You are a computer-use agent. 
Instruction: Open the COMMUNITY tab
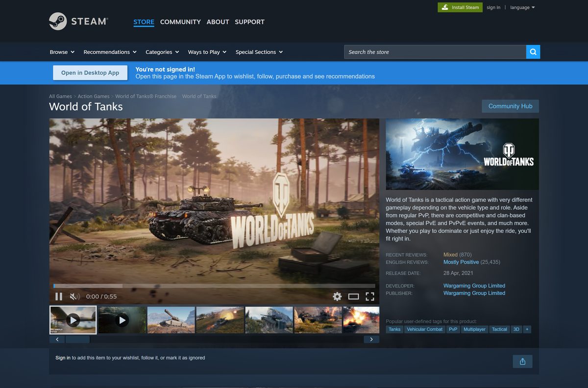coord(180,22)
